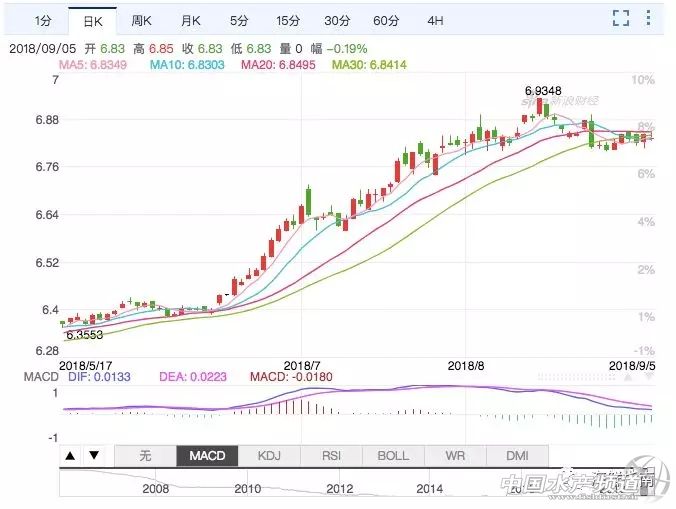The image size is (676, 509).
Task: Choose the 30分 interval tab
Action: coord(336,20)
